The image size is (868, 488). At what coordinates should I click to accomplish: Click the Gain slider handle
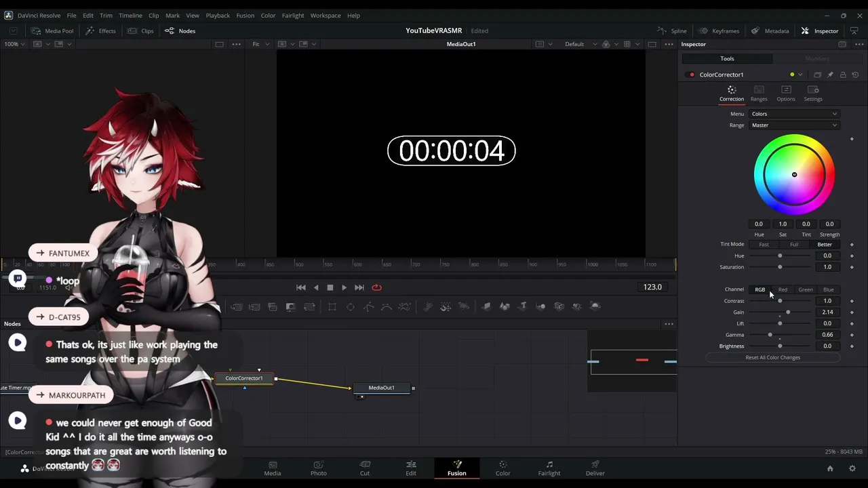point(788,312)
